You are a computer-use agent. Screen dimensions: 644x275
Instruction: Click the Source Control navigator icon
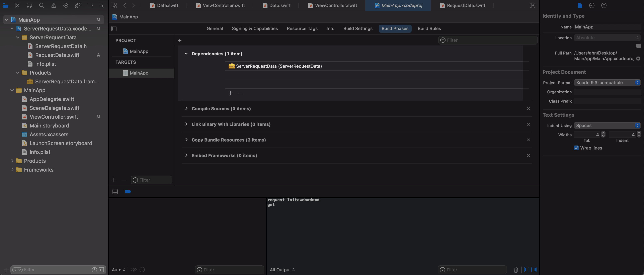pos(17,5)
